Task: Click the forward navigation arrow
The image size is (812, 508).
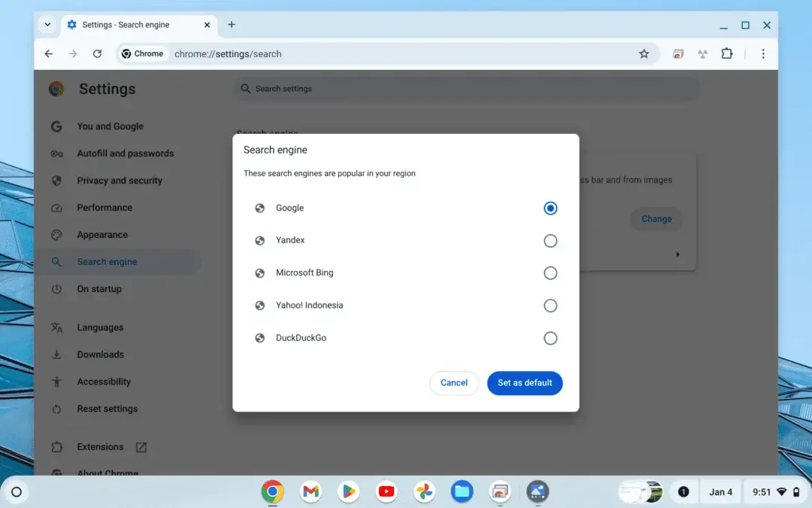Action: point(73,54)
